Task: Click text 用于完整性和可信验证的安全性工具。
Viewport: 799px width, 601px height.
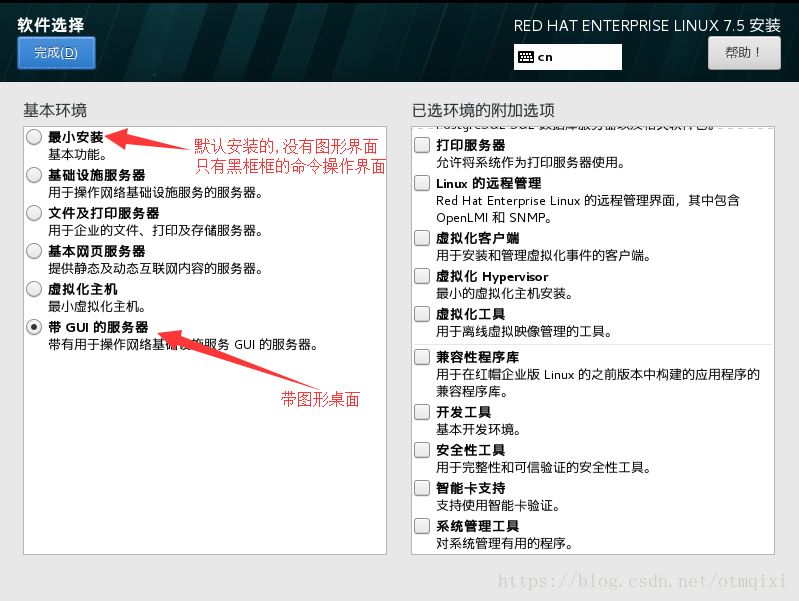Action: pyautogui.click(x=543, y=467)
